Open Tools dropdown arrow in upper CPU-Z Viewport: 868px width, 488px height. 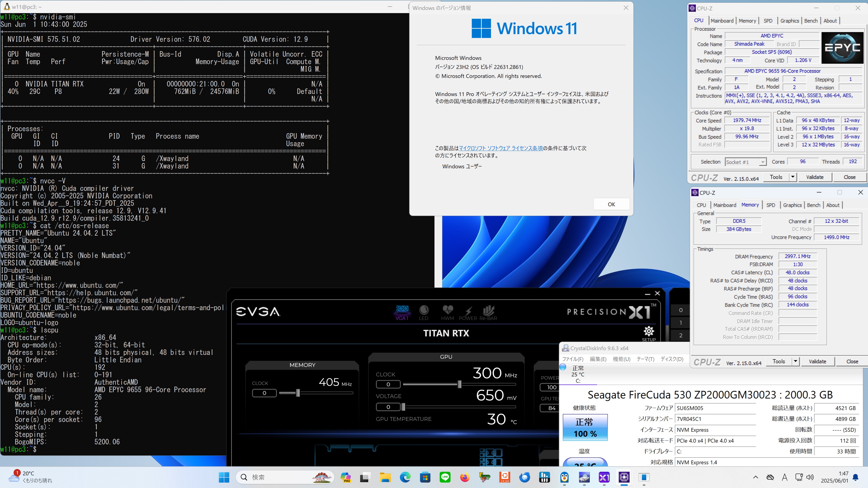coord(793,177)
